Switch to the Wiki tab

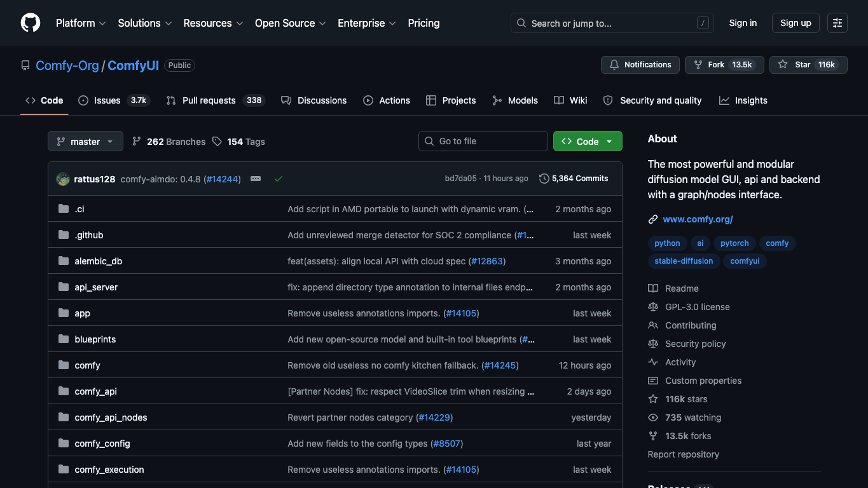[x=570, y=100]
